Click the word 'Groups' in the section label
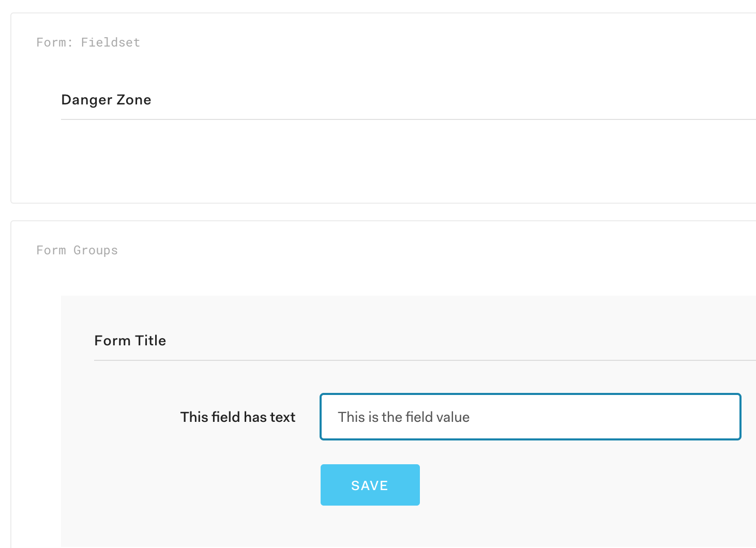The image size is (756, 548). [x=96, y=250]
